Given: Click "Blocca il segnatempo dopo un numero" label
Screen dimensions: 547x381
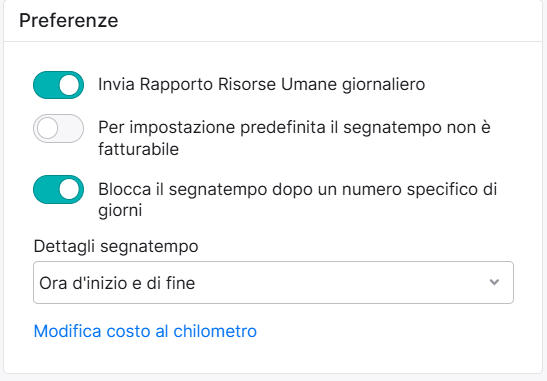Looking at the screenshot, I should point(249,189).
